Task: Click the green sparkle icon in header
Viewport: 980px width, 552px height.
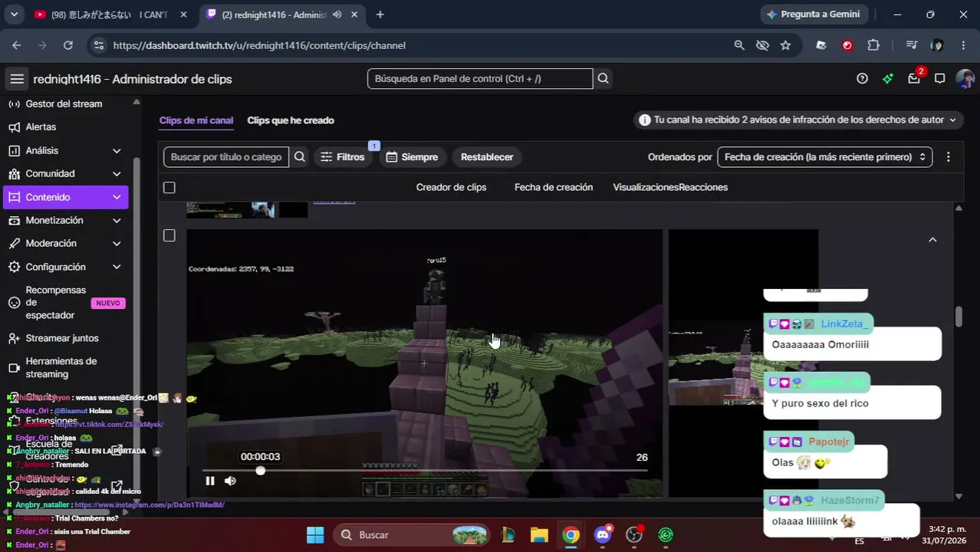Action: point(887,78)
